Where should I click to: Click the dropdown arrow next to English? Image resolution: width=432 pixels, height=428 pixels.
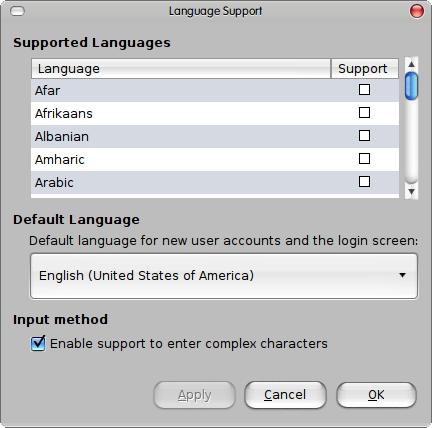pyautogui.click(x=402, y=275)
